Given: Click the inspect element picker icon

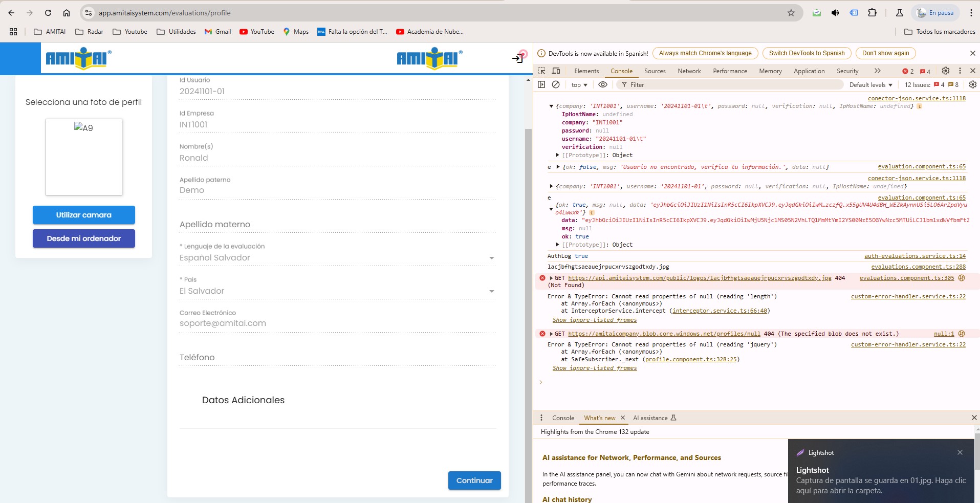Looking at the screenshot, I should [541, 71].
